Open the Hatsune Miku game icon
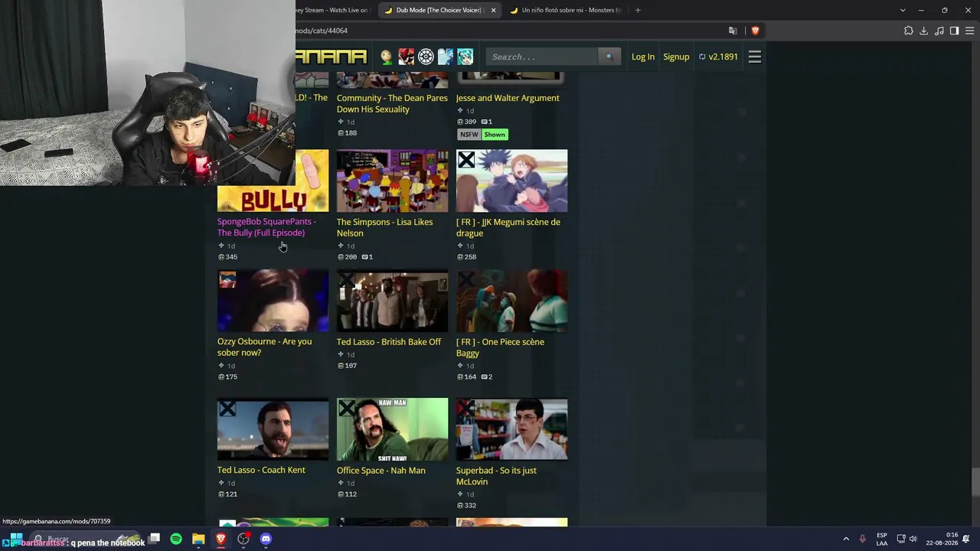Screen dimensions: 980x551 tap(465, 57)
